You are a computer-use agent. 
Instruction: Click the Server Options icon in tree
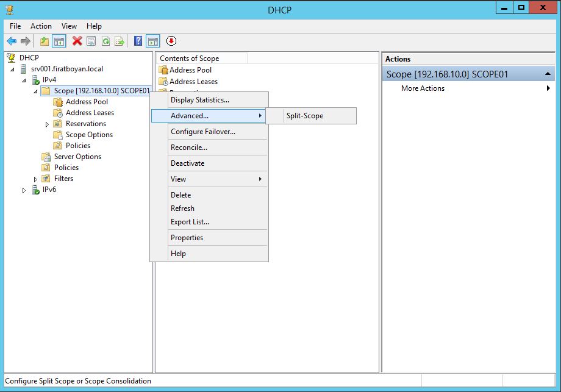tap(46, 157)
